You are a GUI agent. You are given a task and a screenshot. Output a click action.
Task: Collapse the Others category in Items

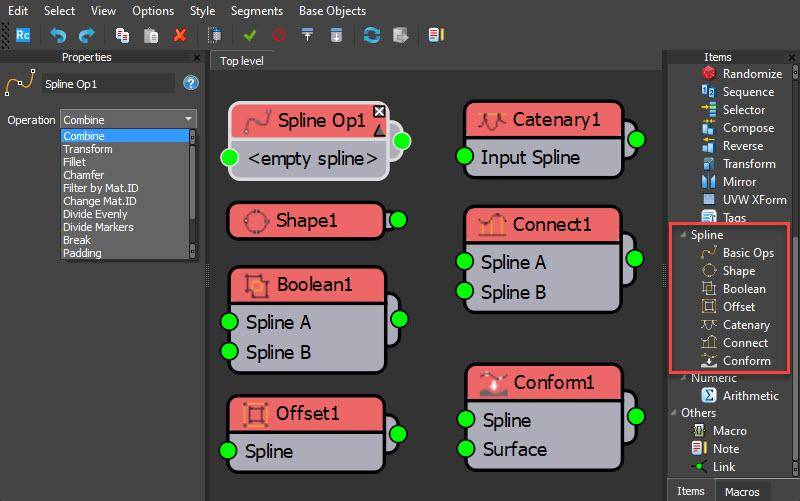[x=672, y=413]
